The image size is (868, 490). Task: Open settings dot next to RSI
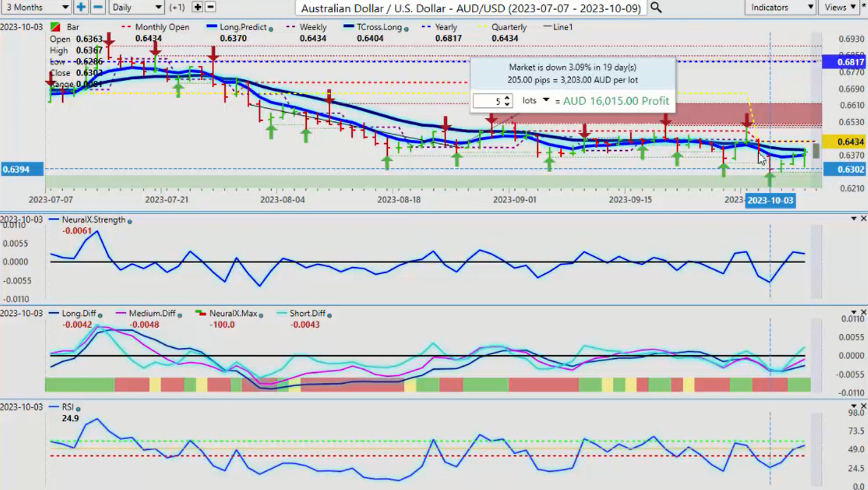pyautogui.click(x=78, y=408)
